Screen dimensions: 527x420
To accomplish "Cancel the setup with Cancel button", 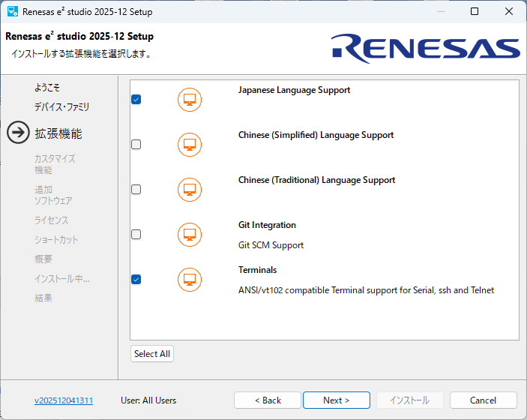I will pyautogui.click(x=483, y=400).
